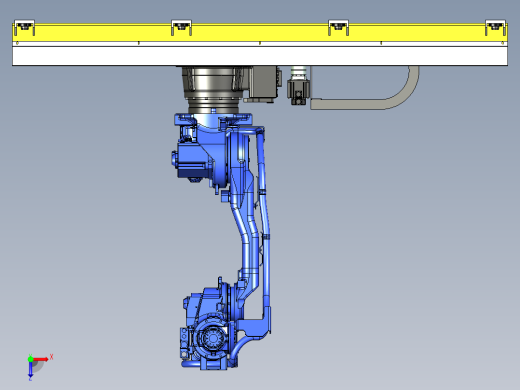
Task: Select the blue forearm housing above wrist
Action: tap(207, 303)
